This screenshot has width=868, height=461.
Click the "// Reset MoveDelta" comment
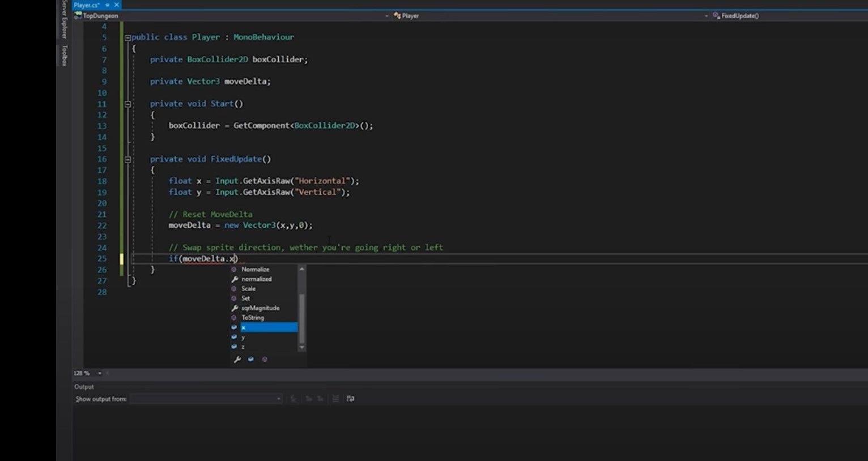point(211,215)
